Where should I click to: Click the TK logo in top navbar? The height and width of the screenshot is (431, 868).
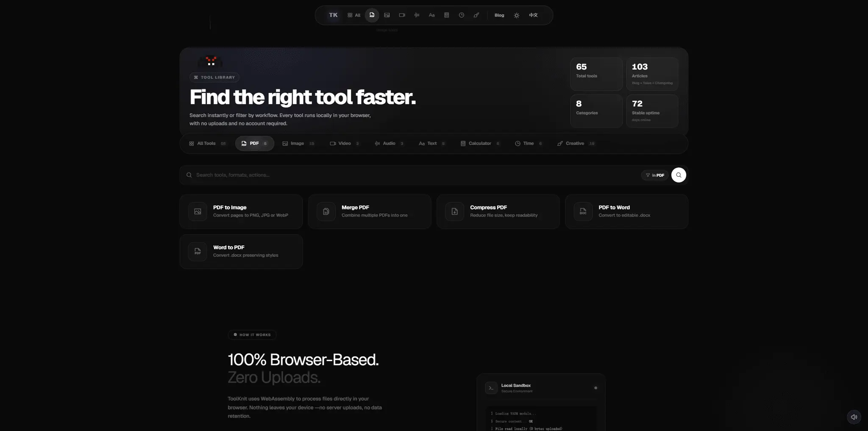pyautogui.click(x=333, y=15)
